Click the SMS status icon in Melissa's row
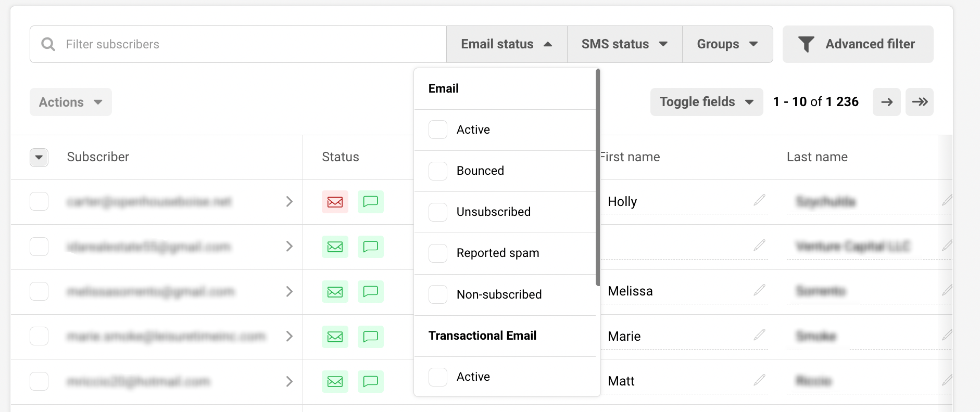 click(x=370, y=291)
